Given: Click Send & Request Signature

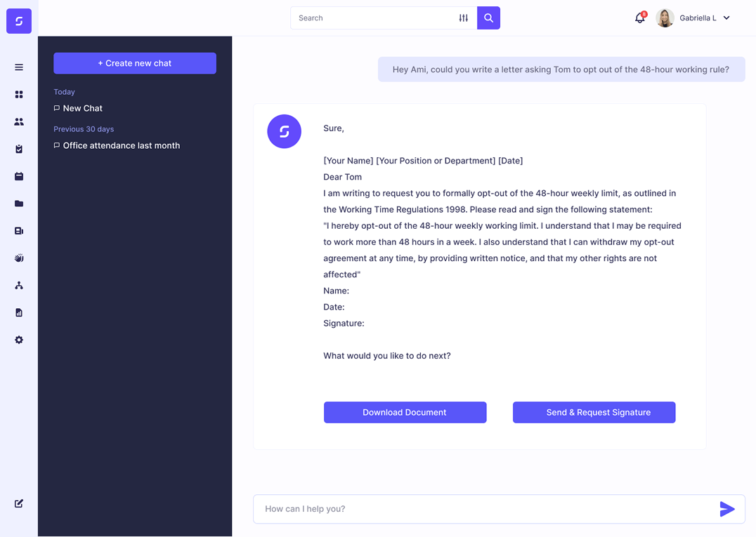Looking at the screenshot, I should [x=594, y=412].
